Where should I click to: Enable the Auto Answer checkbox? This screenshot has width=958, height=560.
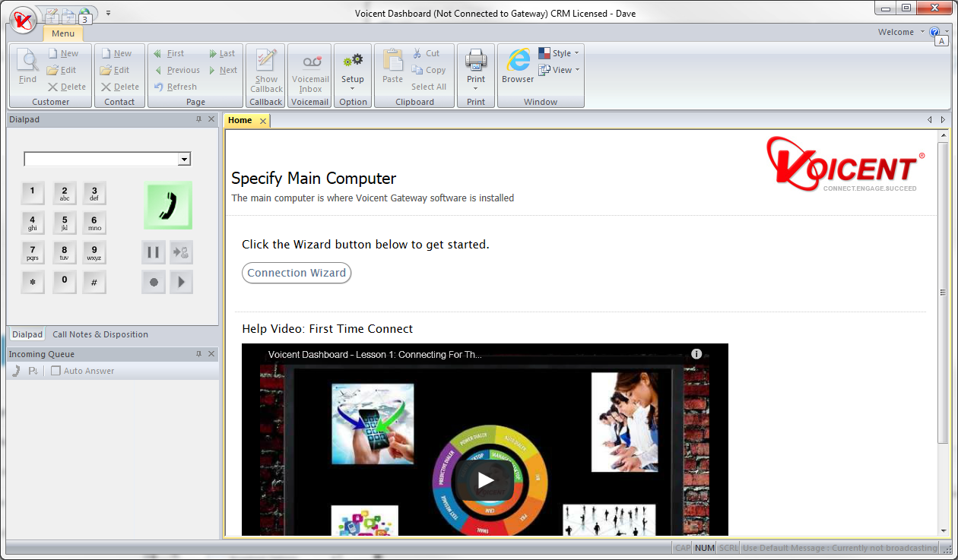pyautogui.click(x=56, y=371)
